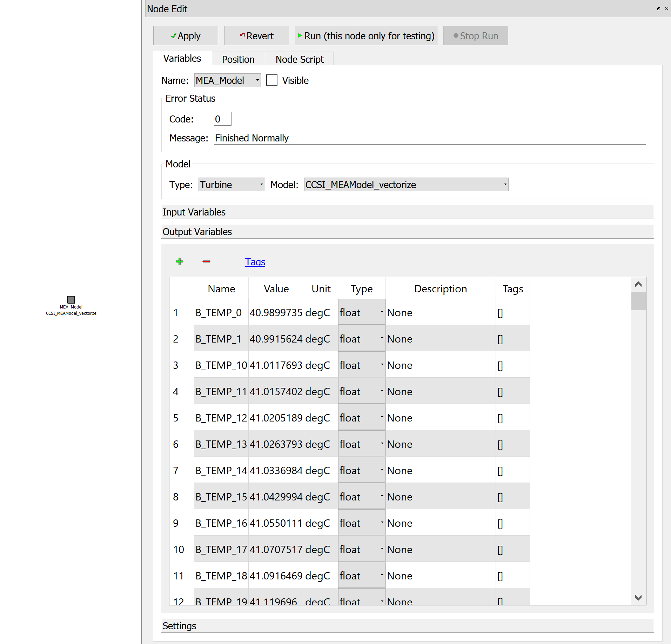Open Type dropdown for B_TEMP_16
Image resolution: width=671 pixels, height=644 pixels.
[362, 523]
